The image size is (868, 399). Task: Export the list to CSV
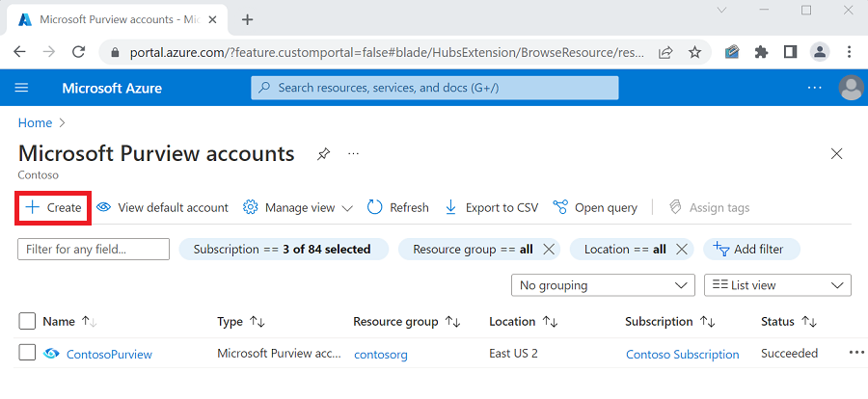coord(492,208)
